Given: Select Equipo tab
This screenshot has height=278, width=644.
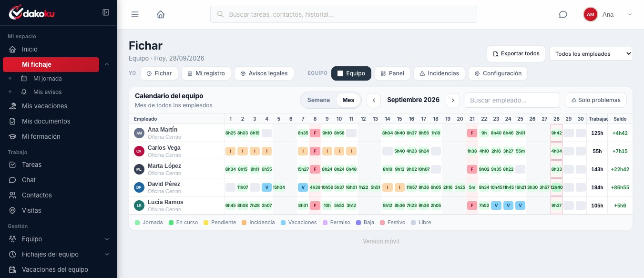Looking at the screenshot, I should (351, 73).
